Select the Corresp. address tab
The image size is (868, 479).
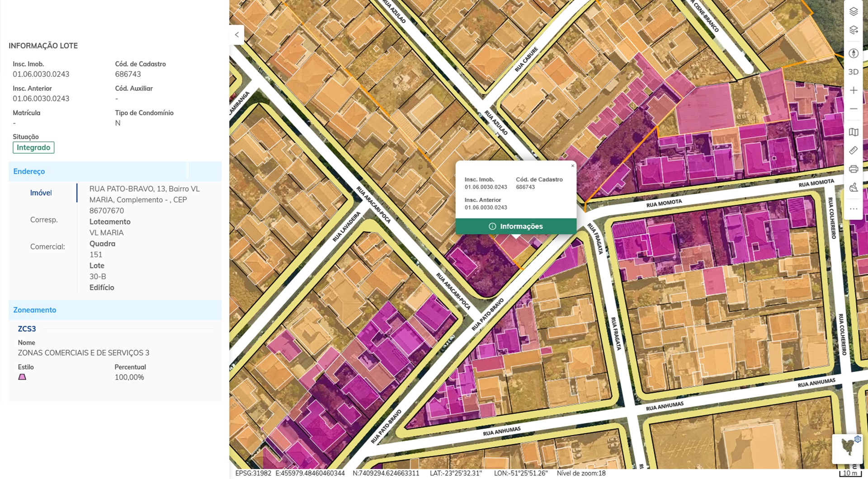coord(44,220)
